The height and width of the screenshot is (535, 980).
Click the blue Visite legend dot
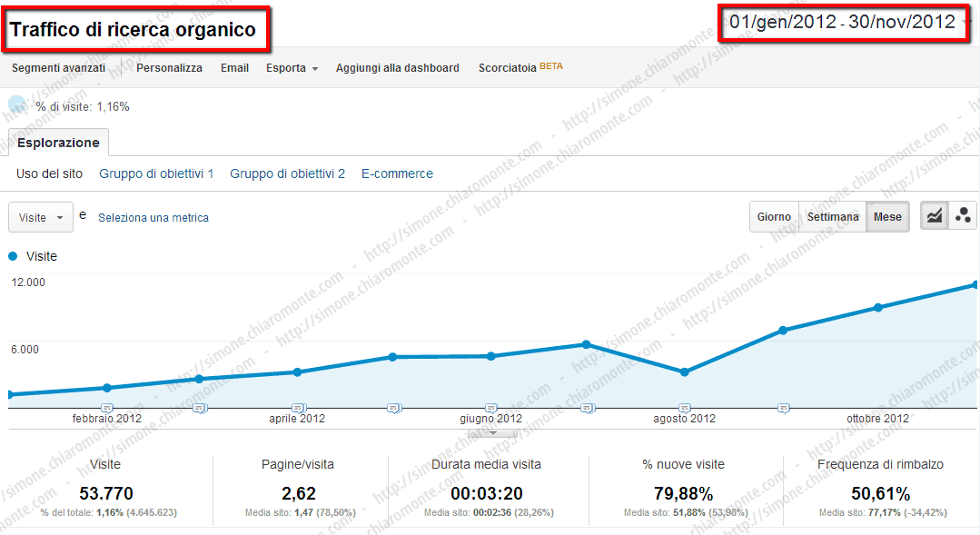pyautogui.click(x=13, y=256)
